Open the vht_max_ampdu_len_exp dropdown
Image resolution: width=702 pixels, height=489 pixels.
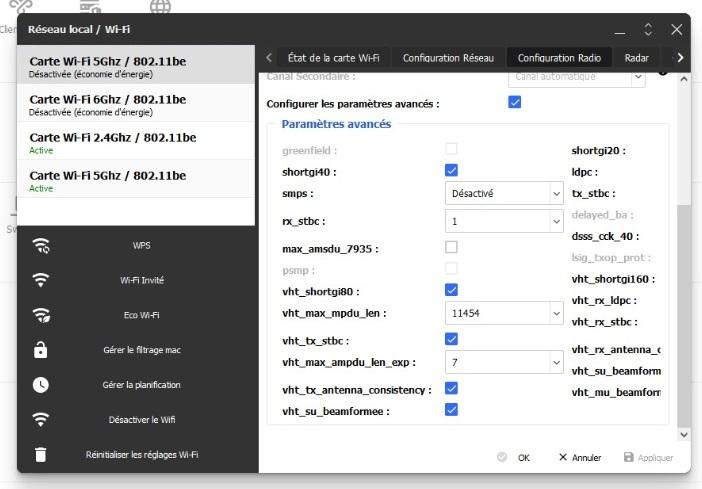pyautogui.click(x=504, y=362)
